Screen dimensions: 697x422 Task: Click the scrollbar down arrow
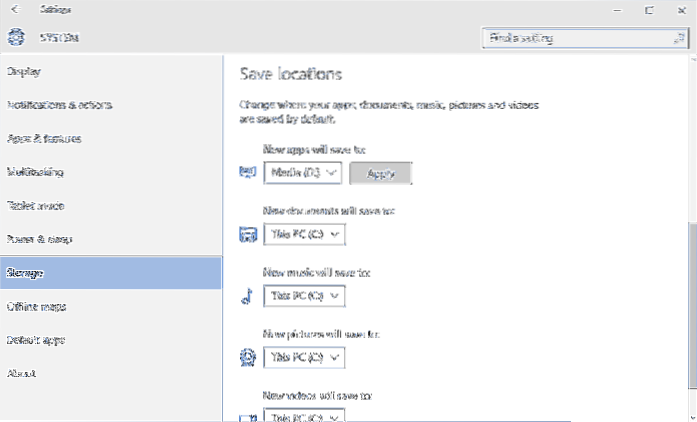(x=693, y=417)
